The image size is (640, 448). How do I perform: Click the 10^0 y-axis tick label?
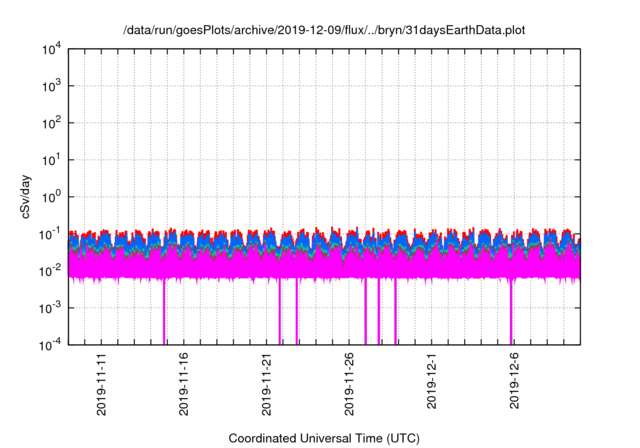51,197
